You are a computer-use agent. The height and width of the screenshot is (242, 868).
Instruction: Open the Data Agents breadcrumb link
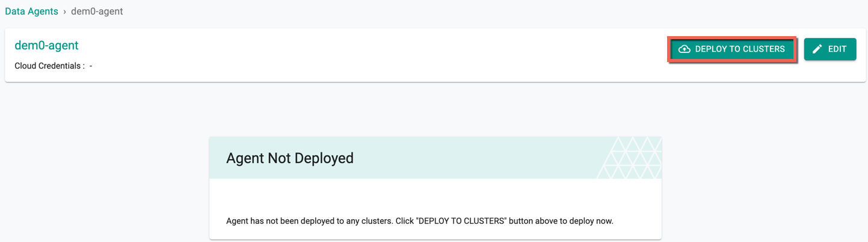click(31, 11)
